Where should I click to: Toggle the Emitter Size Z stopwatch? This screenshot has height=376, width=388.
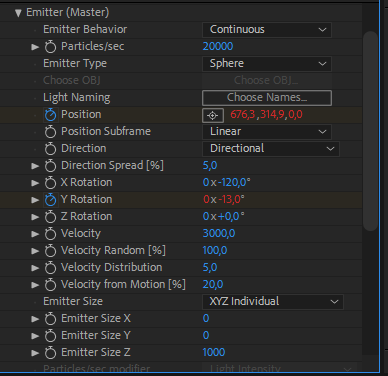[50, 353]
